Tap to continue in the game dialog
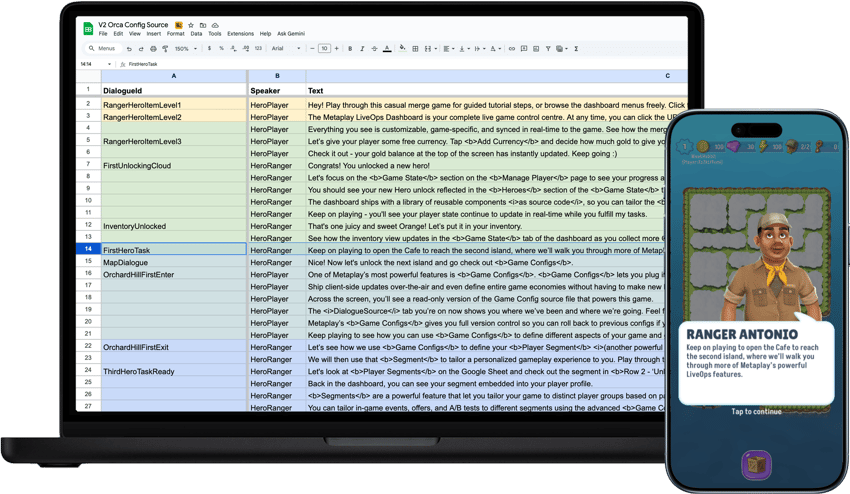 click(x=755, y=411)
